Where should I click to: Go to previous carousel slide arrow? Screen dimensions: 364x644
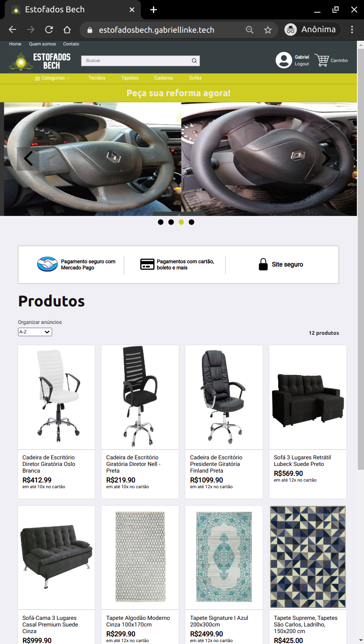pyautogui.click(x=28, y=159)
